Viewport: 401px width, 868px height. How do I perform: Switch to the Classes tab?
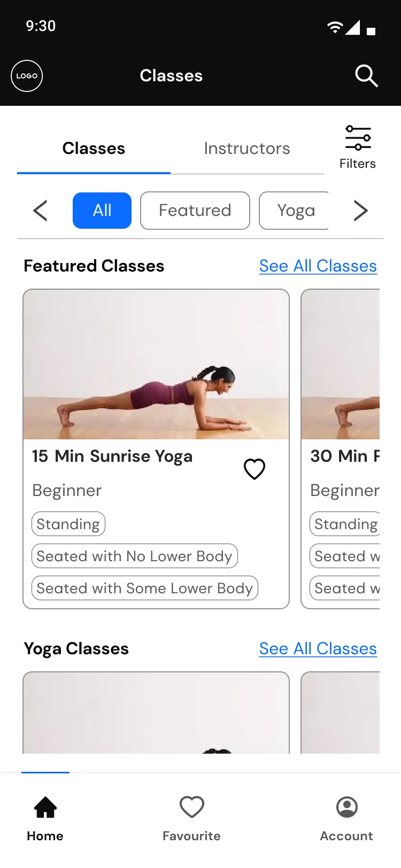94,149
